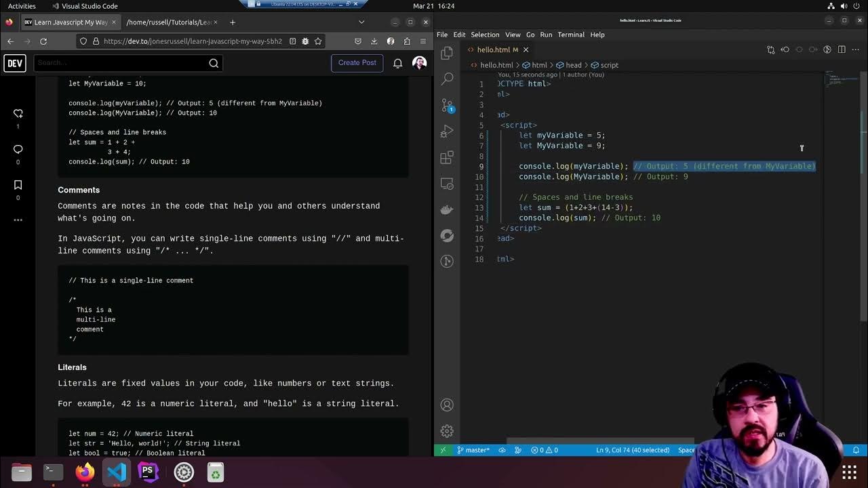Open the Remote Explorer view
868x488 pixels.
[447, 184]
